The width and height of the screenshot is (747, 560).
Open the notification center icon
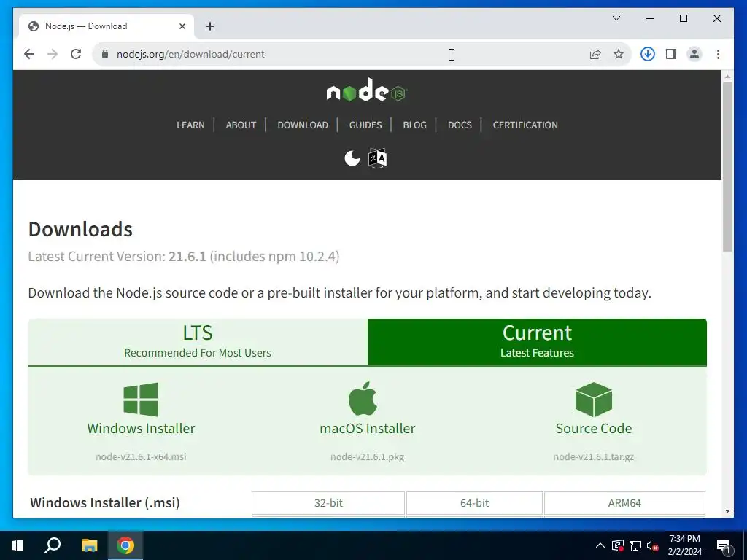click(x=724, y=545)
